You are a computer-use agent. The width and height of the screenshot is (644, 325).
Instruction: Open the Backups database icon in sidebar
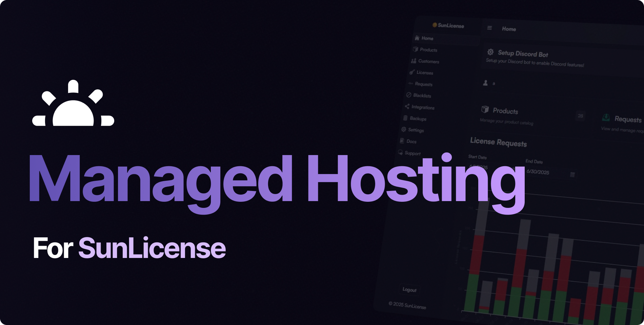click(405, 118)
